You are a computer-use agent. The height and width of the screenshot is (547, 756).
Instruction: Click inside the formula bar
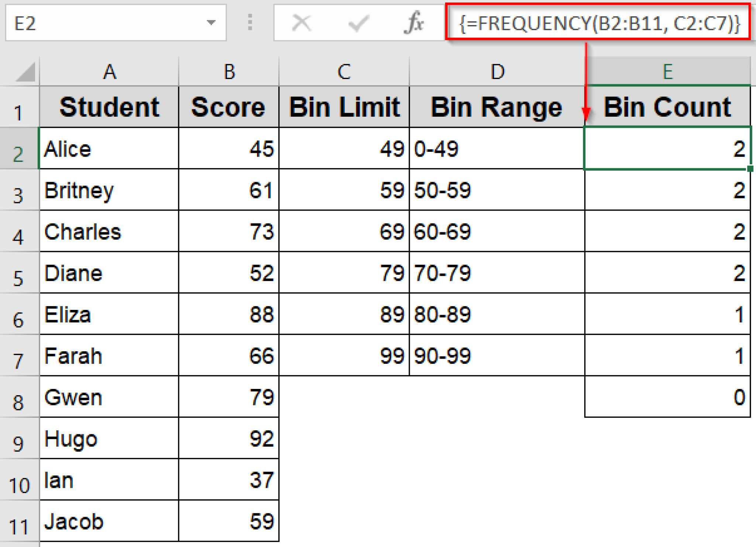[x=598, y=23]
